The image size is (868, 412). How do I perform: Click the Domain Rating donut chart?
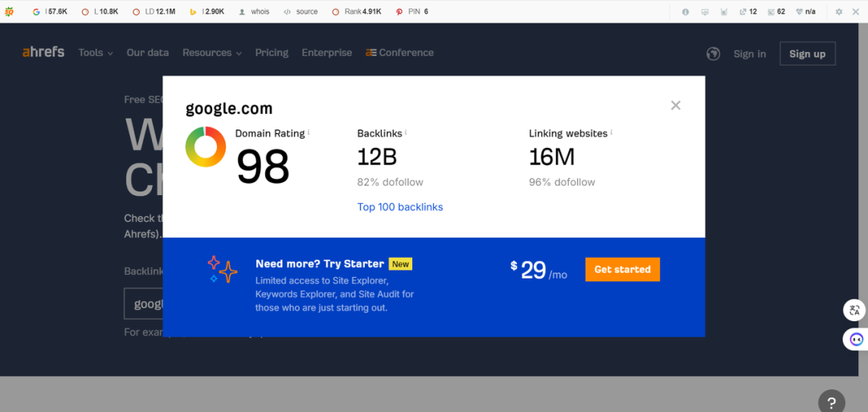point(206,146)
